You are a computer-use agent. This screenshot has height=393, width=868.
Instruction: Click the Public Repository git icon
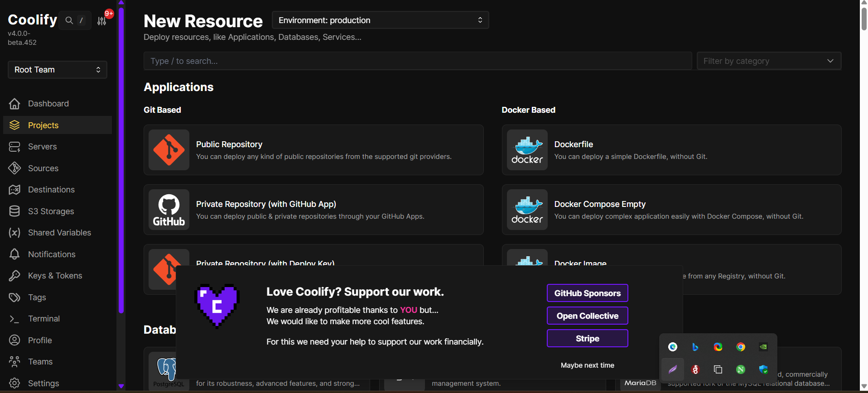169,150
